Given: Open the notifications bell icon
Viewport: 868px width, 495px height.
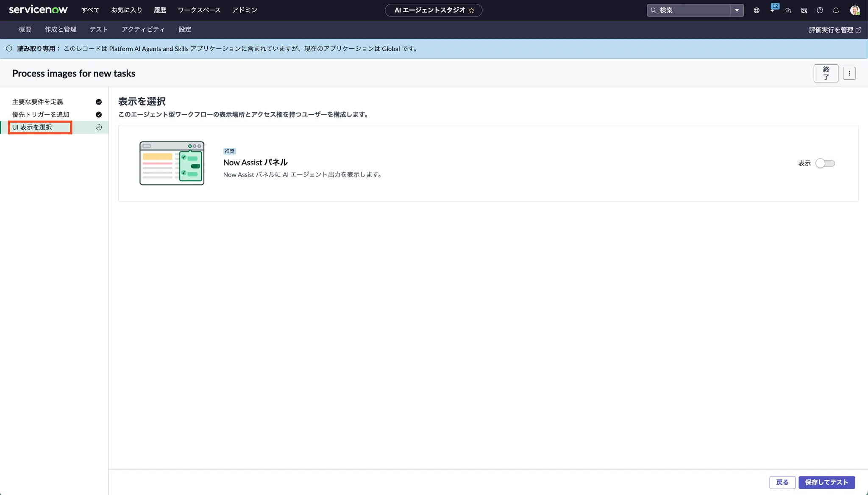Looking at the screenshot, I should click(836, 10).
